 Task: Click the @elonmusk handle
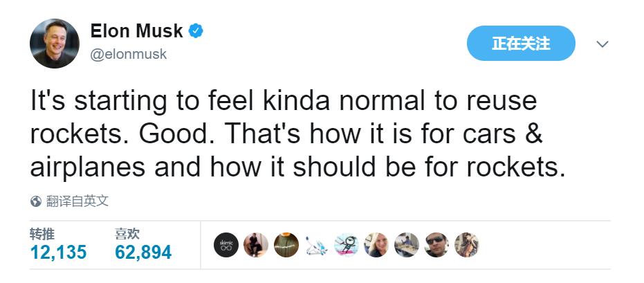pyautogui.click(x=129, y=54)
